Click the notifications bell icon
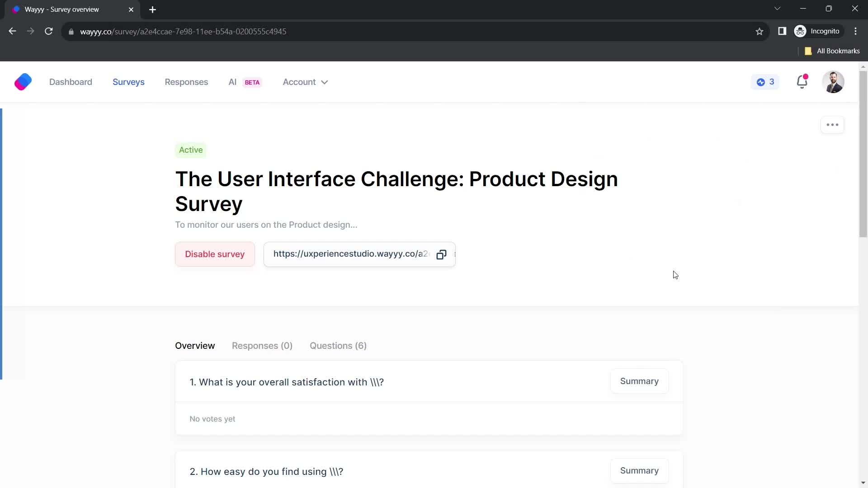This screenshot has width=868, height=488. coord(802,82)
